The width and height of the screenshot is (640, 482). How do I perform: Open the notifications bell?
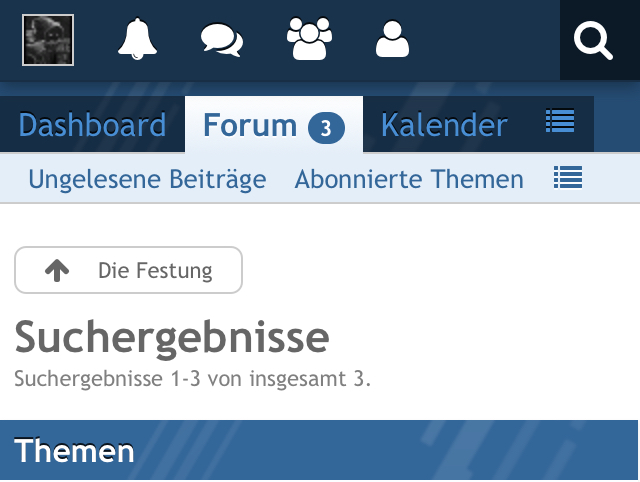(137, 40)
